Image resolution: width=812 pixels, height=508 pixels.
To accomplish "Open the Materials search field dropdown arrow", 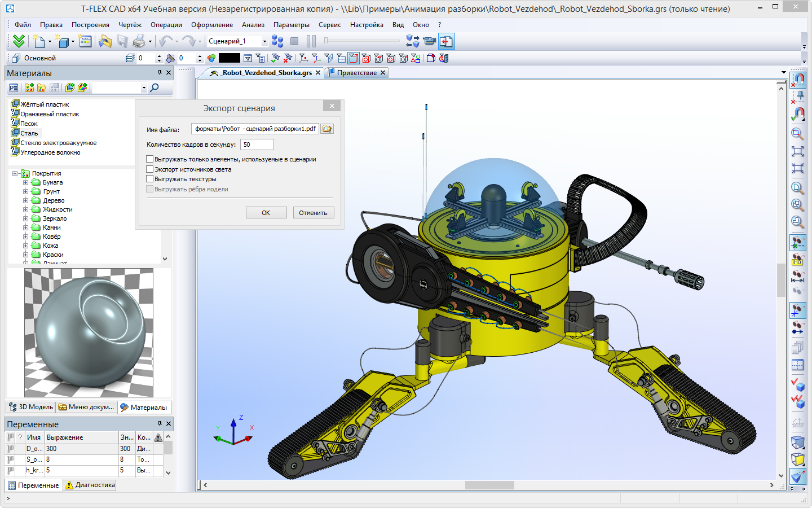I will point(143,87).
